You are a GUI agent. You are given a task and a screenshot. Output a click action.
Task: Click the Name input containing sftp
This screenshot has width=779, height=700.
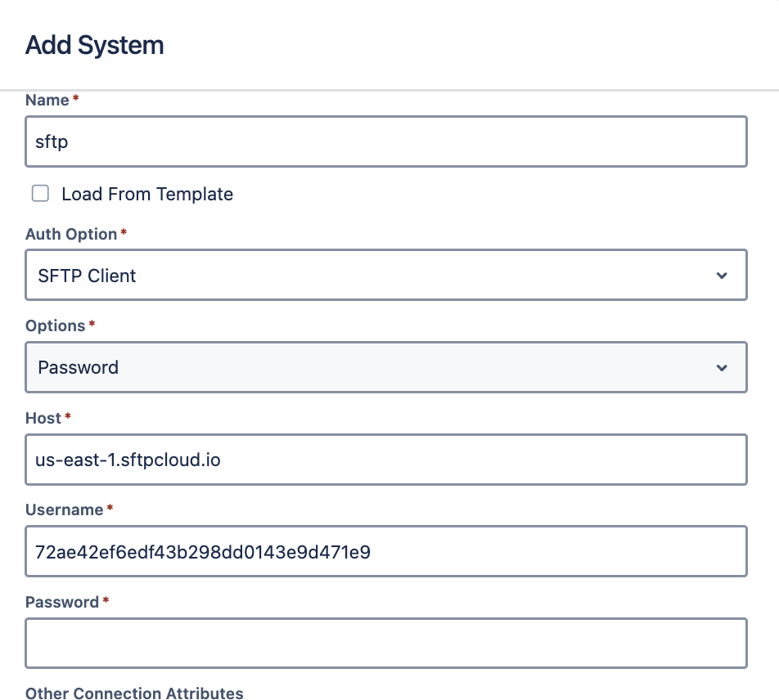[386, 141]
